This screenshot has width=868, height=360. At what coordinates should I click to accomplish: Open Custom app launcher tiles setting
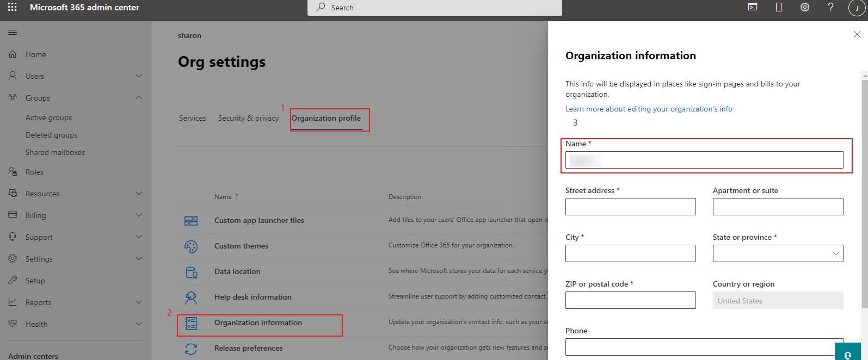[259, 220]
